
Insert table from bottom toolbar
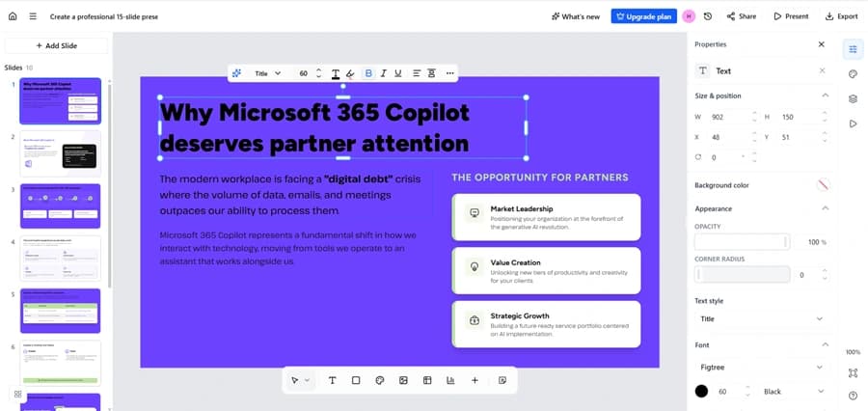click(x=427, y=380)
